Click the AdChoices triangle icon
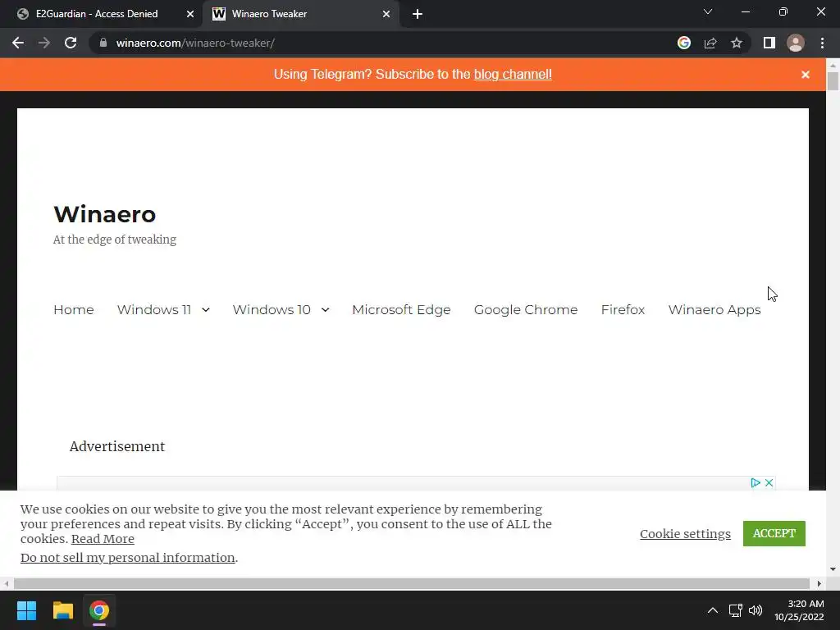The width and height of the screenshot is (840, 630). (x=756, y=482)
